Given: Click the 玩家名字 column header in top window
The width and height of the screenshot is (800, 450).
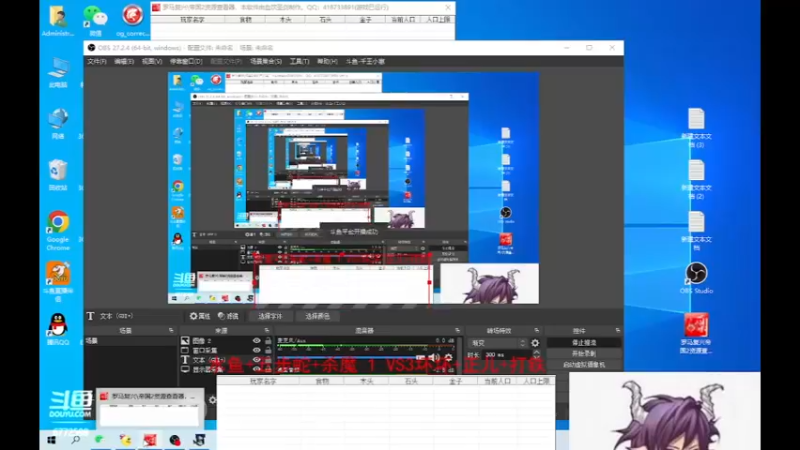Looking at the screenshot, I should coord(192,19).
